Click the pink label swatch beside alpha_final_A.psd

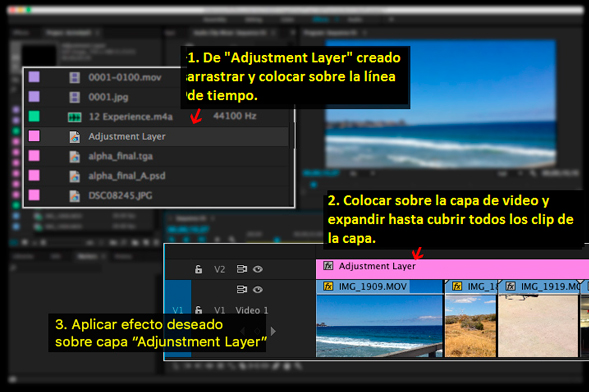point(34,175)
